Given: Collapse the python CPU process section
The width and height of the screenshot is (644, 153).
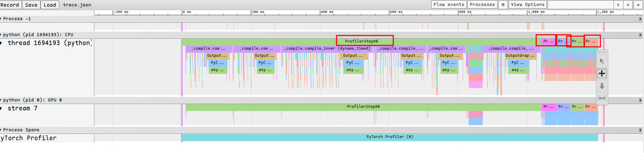Looking at the screenshot, I should (x=1, y=35).
